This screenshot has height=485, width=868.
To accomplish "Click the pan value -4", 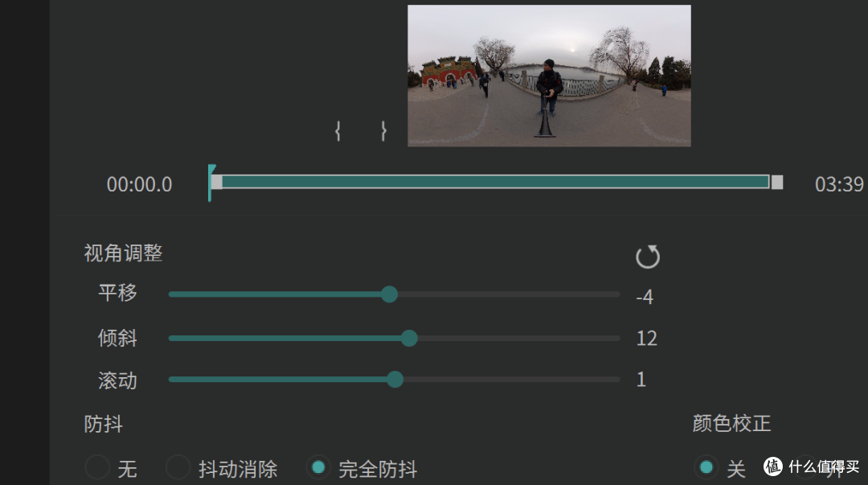I will (x=645, y=297).
